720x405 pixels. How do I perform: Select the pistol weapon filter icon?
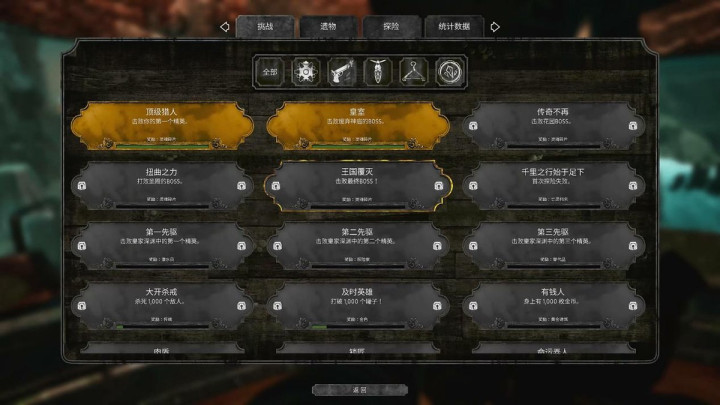tap(342, 72)
